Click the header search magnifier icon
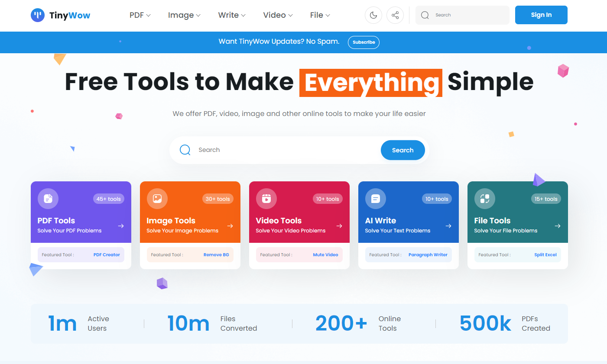 425,15
